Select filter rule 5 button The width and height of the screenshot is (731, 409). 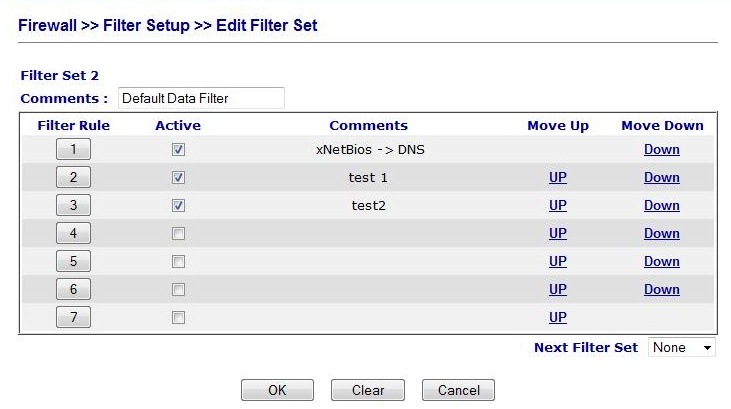(73, 262)
